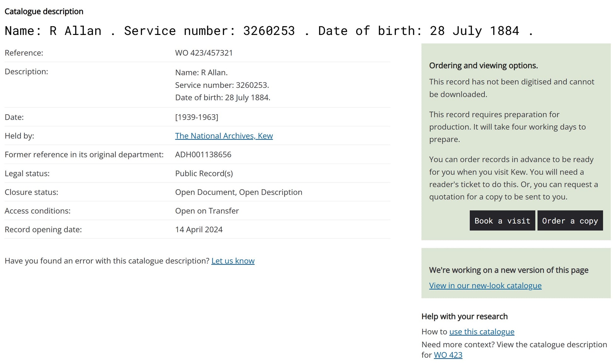Click the Help with your research heading

pyautogui.click(x=464, y=316)
